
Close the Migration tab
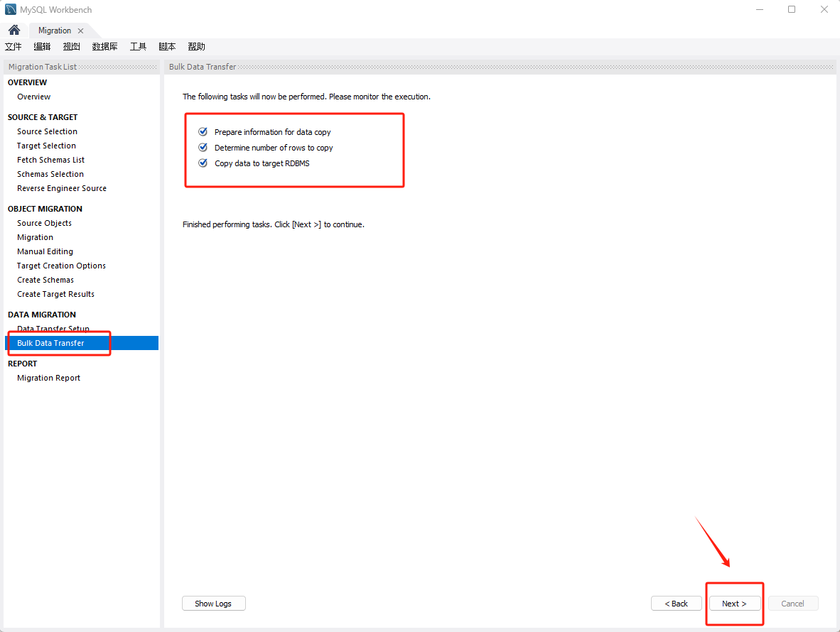80,31
